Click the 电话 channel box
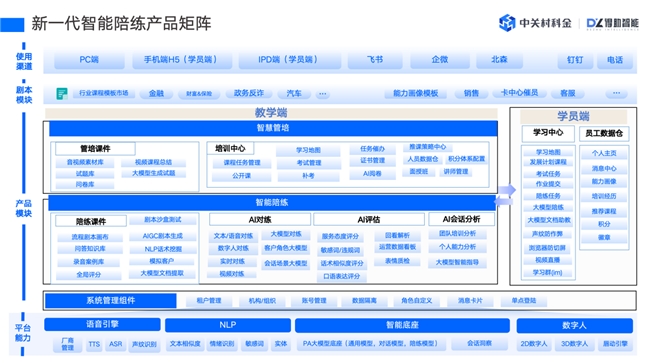Viewport: 650px width, 363px height. (615, 60)
